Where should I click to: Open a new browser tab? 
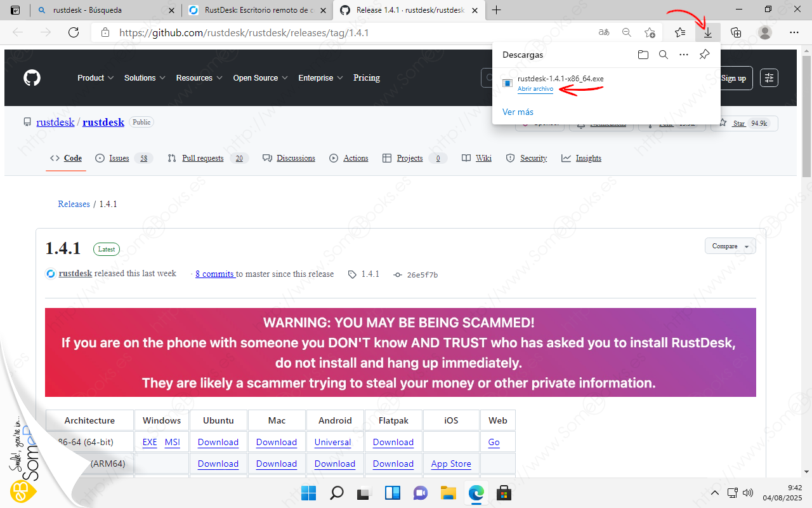(x=497, y=10)
